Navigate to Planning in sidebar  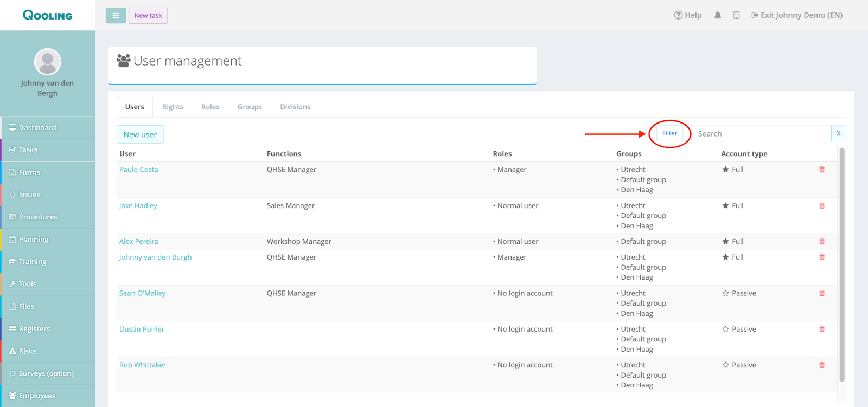point(48,240)
